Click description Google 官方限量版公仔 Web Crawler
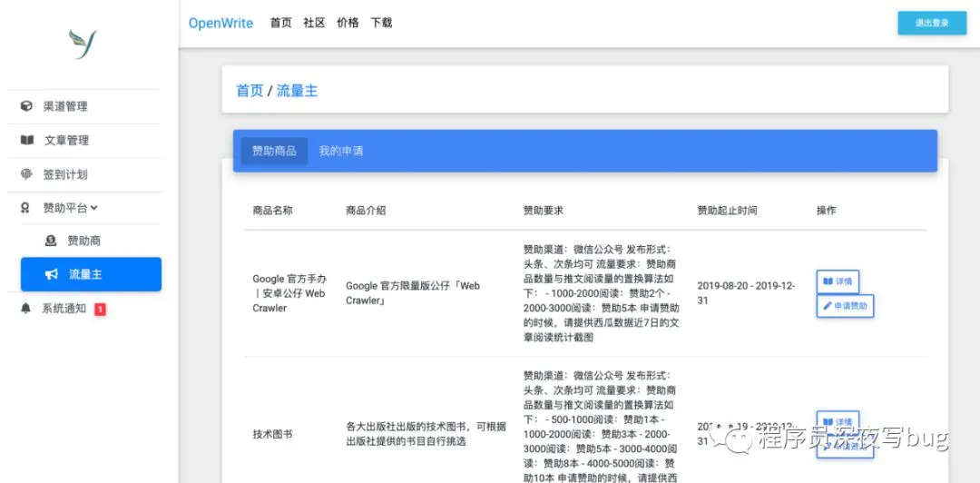The width and height of the screenshot is (980, 483). [x=413, y=293]
